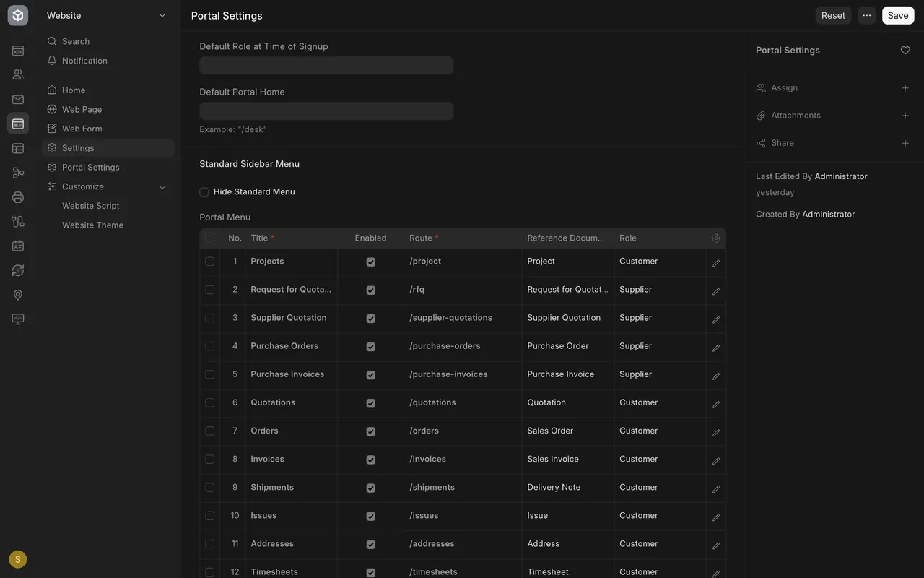Open Search in the sidebar

[108, 41]
